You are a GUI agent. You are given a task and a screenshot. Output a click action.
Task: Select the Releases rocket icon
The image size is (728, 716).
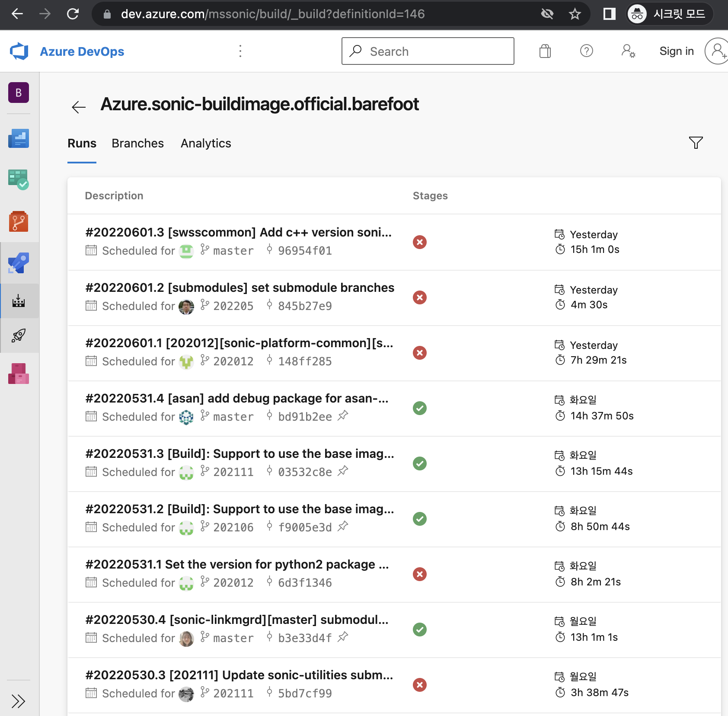pyautogui.click(x=19, y=336)
